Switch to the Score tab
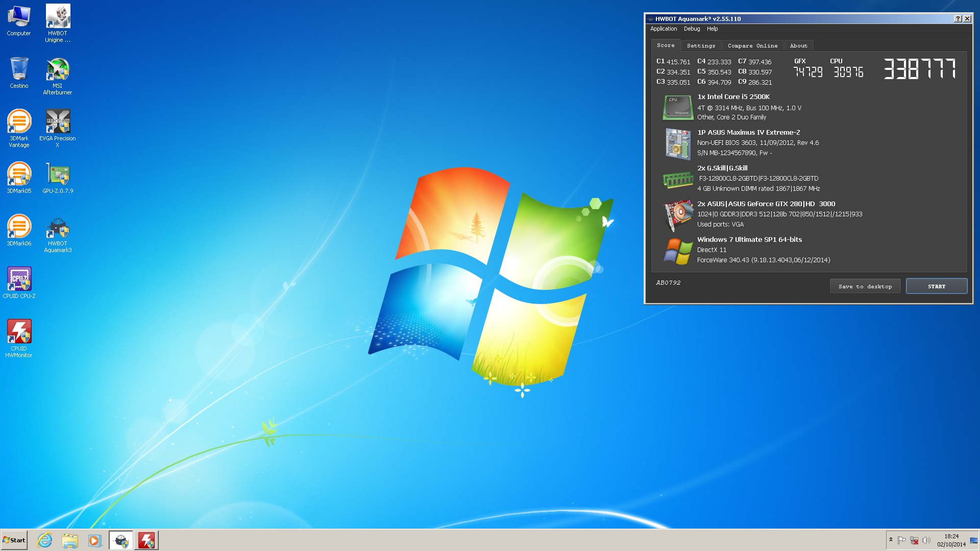 tap(666, 45)
